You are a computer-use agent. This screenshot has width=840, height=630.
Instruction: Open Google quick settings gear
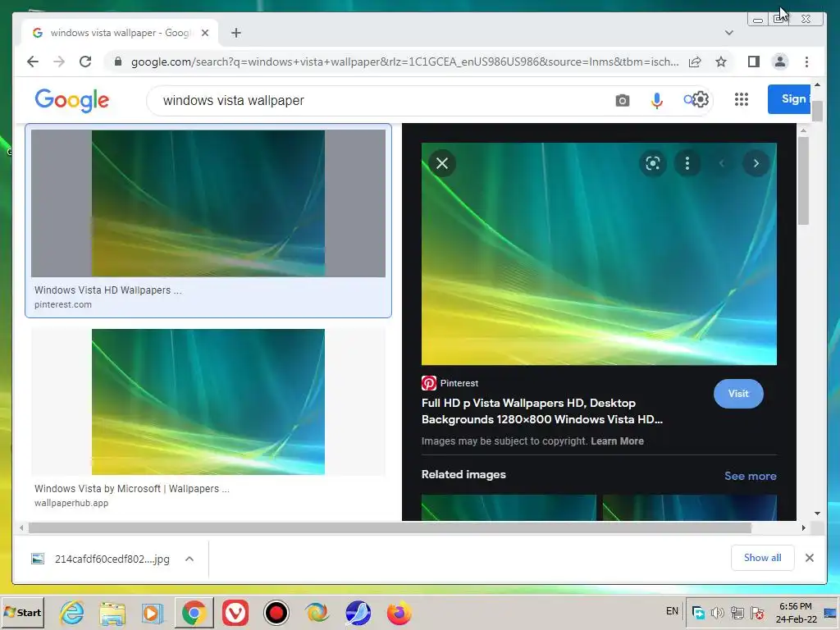tap(701, 99)
